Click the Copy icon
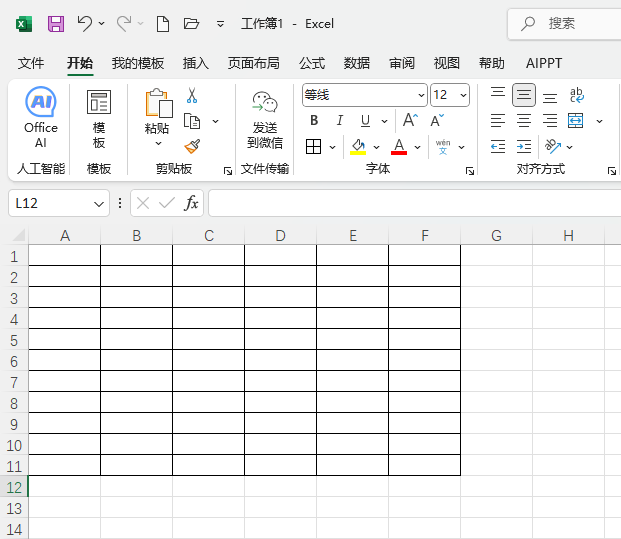Screen dimensions: 621x539 [x=192, y=121]
